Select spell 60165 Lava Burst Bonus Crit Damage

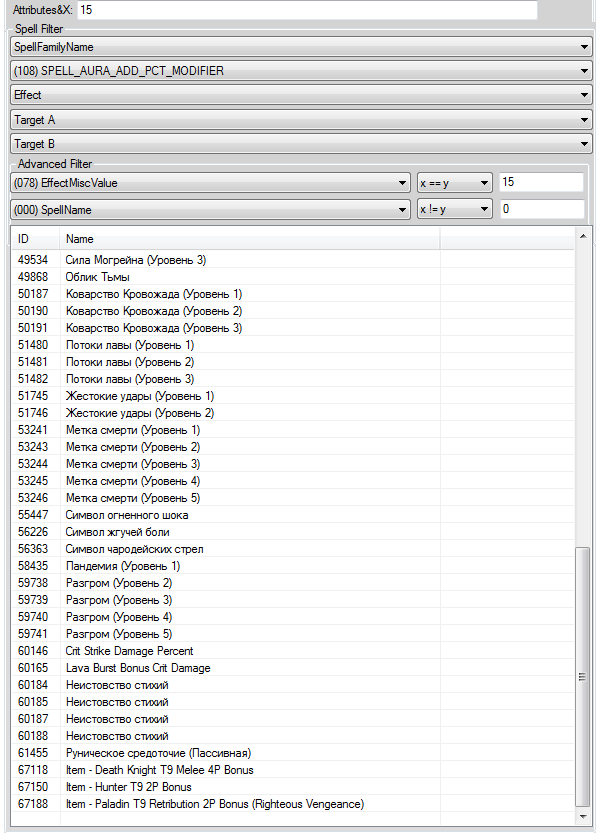point(293,668)
